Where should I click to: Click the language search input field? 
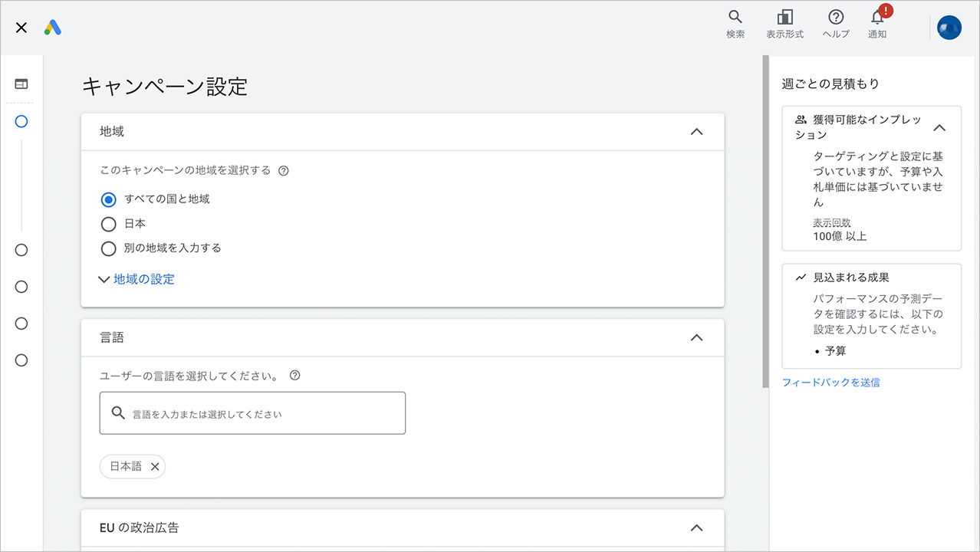click(x=252, y=412)
